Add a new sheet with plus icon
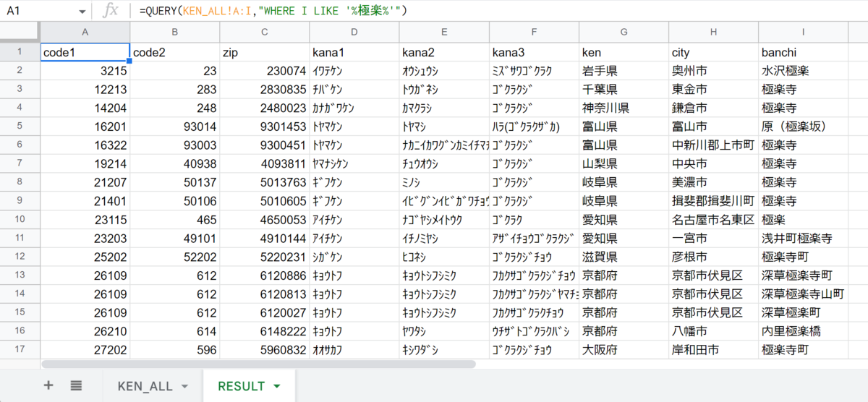 pyautogui.click(x=48, y=385)
